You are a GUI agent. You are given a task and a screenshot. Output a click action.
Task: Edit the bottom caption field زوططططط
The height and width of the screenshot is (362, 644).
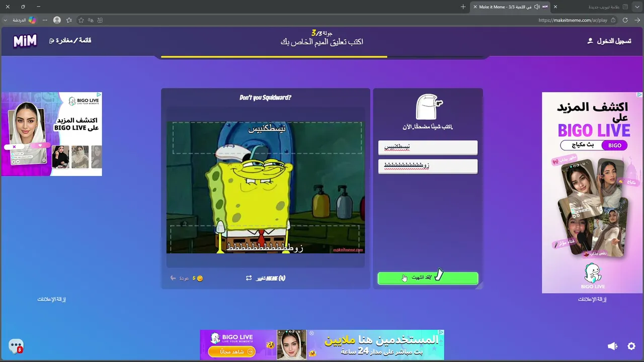[428, 166]
